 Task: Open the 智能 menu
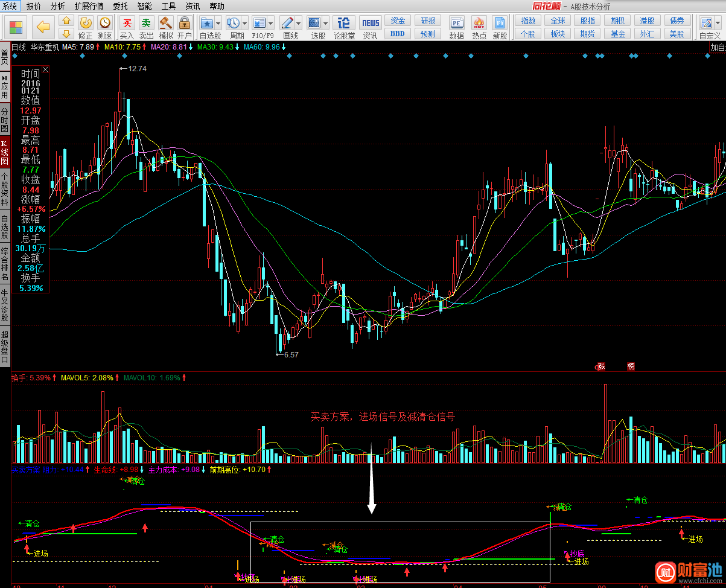click(144, 6)
